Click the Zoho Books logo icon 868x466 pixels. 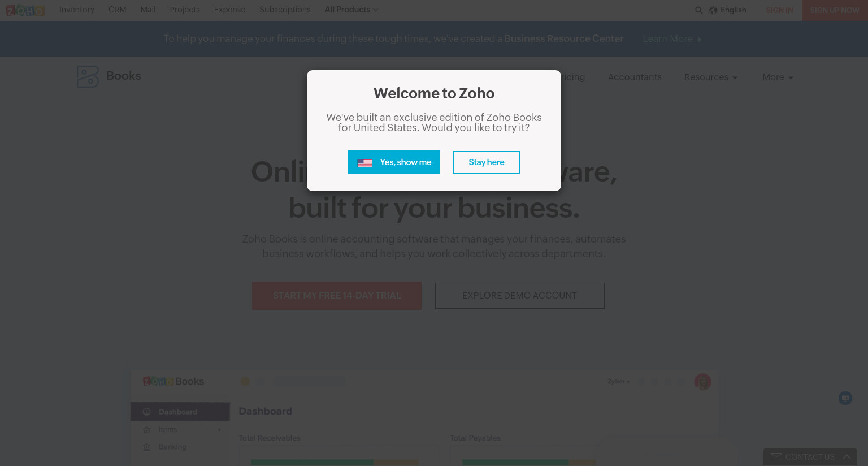click(88, 76)
